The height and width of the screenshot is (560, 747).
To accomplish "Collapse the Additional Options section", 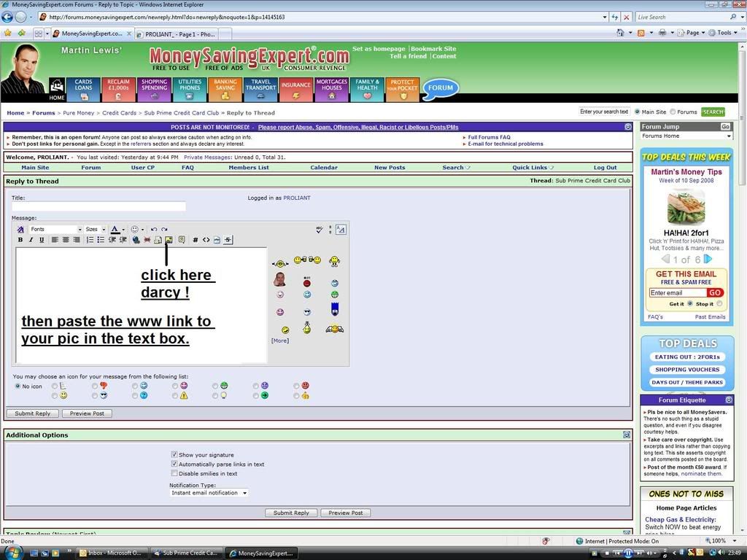I will pos(627,435).
